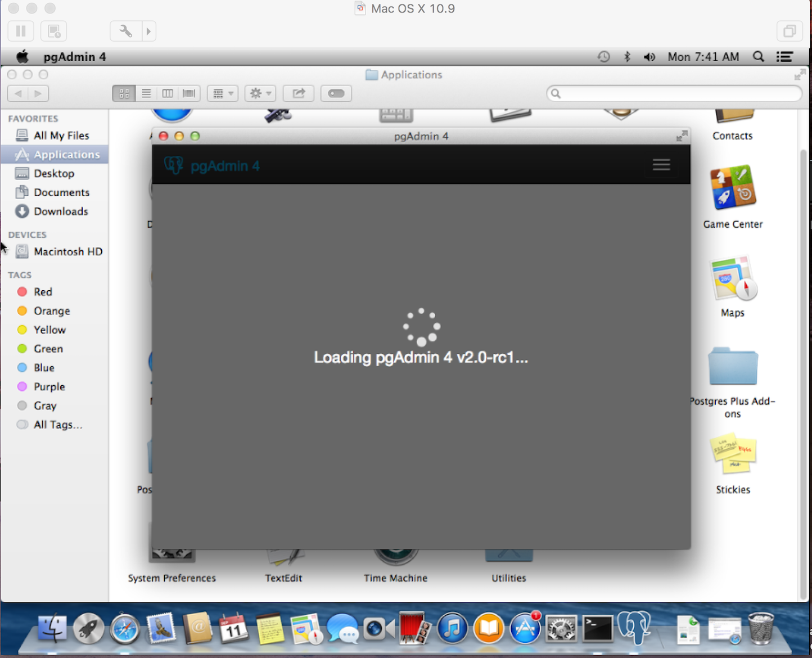Screen dimensions: 812x658
Task: Launch Terminal from the Dock
Action: [597, 629]
